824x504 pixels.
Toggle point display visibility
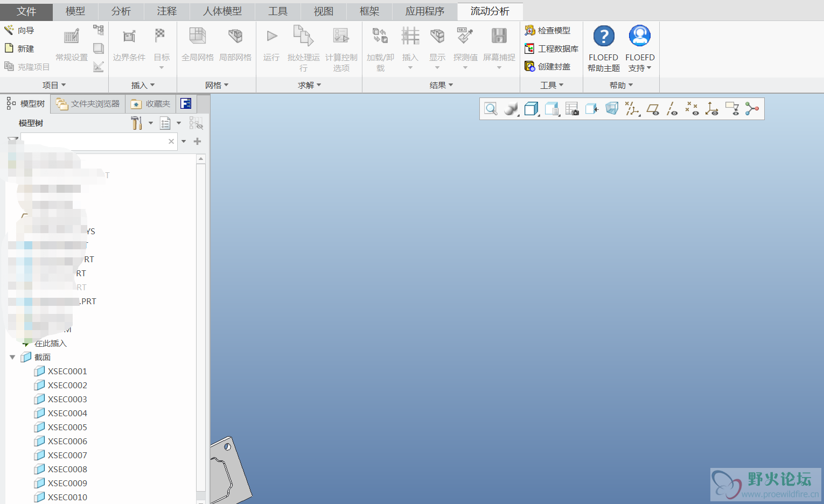(x=692, y=109)
